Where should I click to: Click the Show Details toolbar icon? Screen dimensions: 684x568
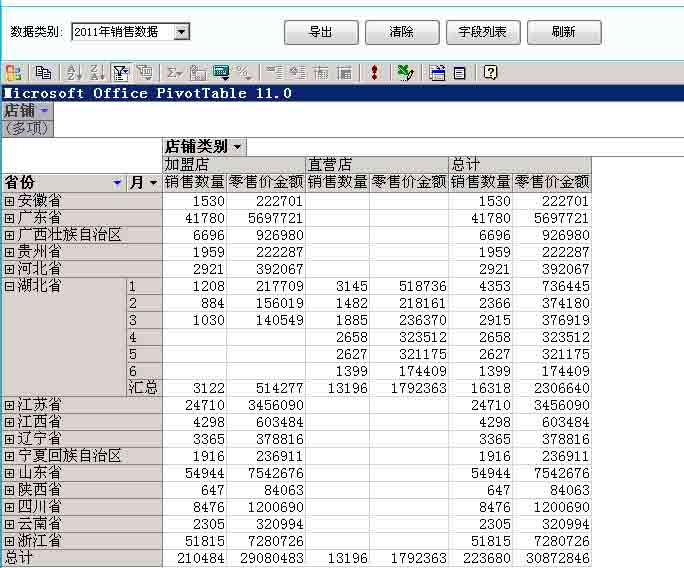pos(344,73)
